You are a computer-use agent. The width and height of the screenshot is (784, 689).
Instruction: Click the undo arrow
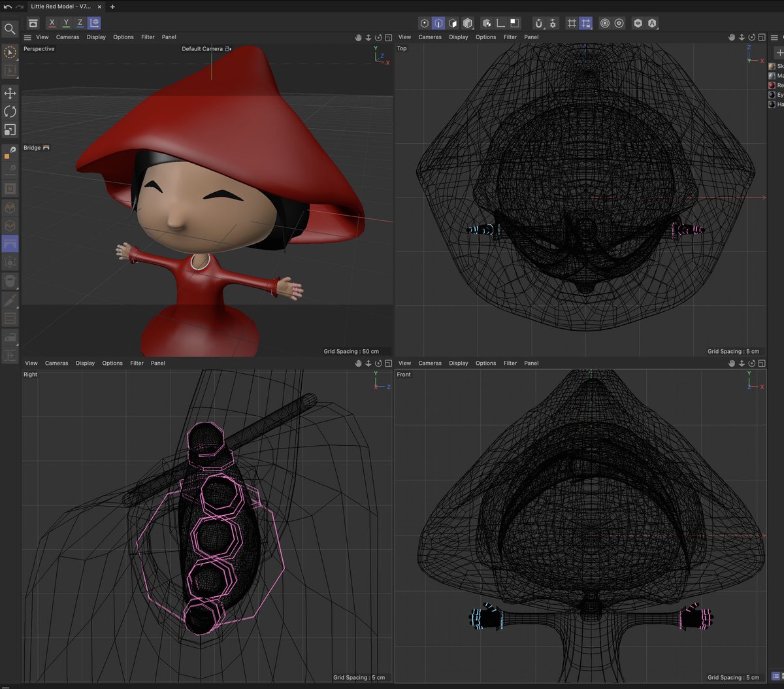[7, 7]
